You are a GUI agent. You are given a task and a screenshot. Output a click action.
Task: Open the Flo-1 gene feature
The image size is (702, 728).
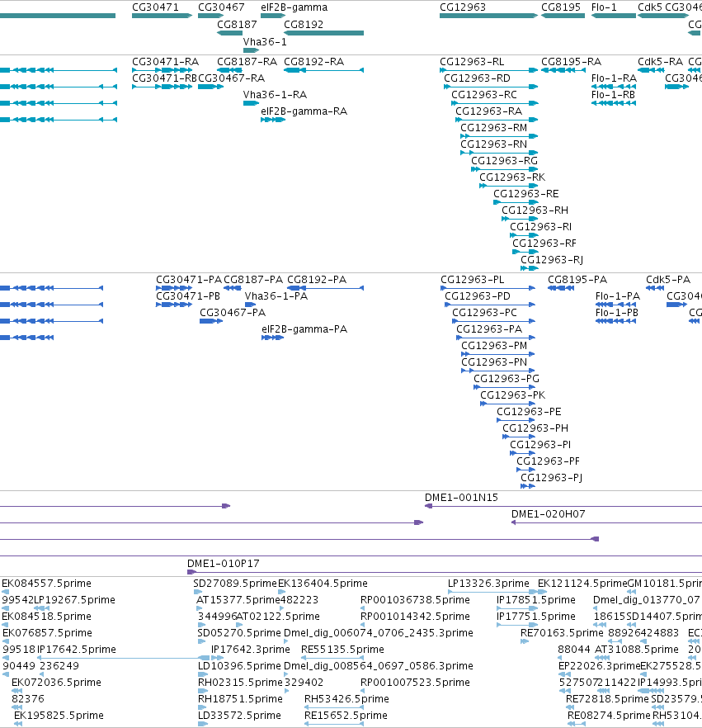(x=614, y=16)
